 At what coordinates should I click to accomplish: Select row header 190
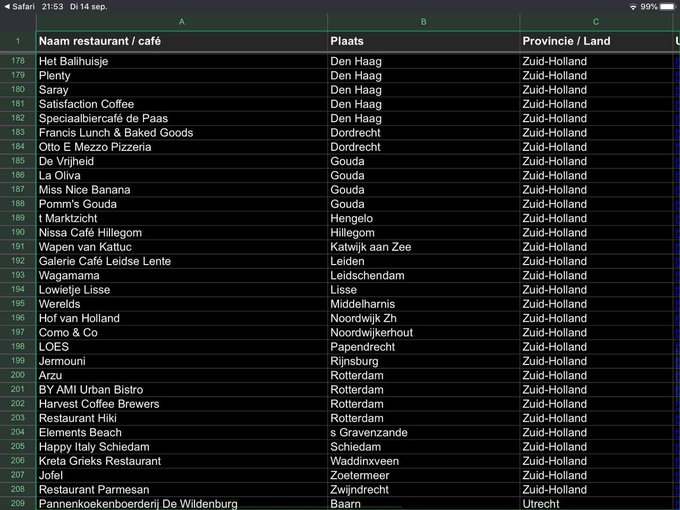(18, 232)
